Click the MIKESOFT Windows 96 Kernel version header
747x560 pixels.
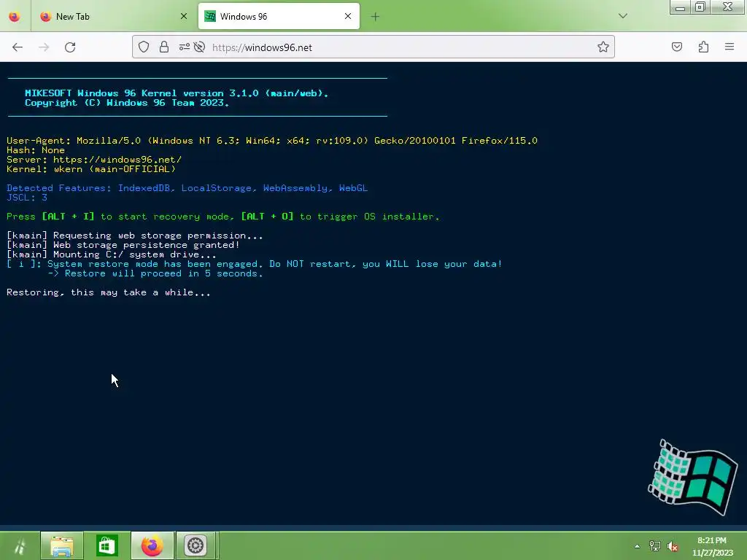(177, 93)
